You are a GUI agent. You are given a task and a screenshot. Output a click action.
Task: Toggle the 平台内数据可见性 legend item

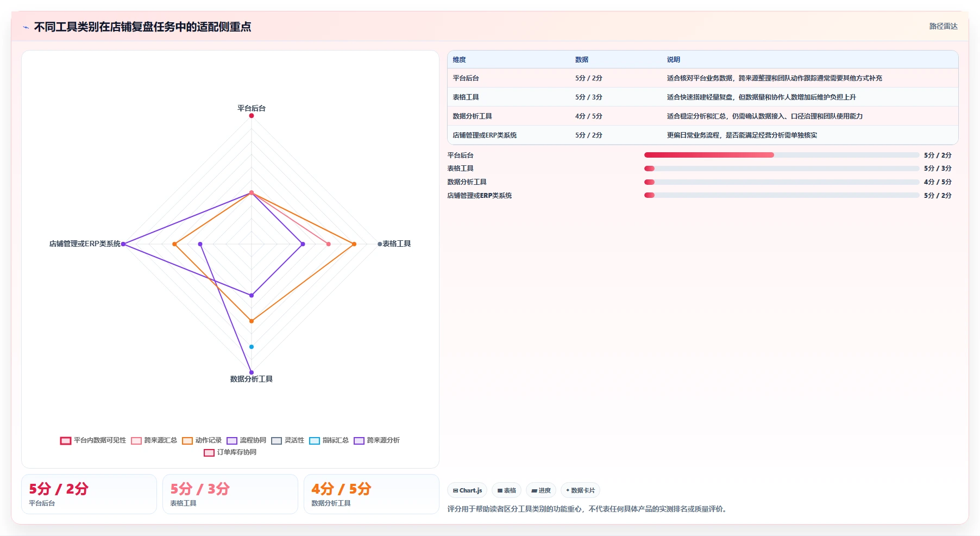coord(93,440)
